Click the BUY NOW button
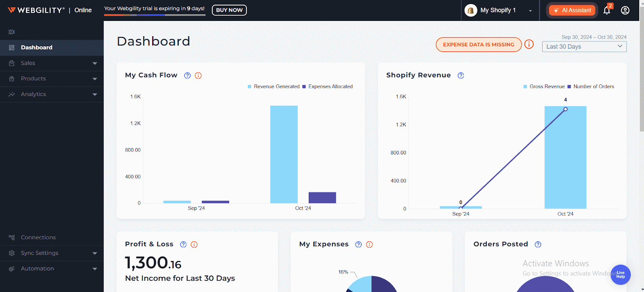The height and width of the screenshot is (292, 644). pyautogui.click(x=229, y=10)
